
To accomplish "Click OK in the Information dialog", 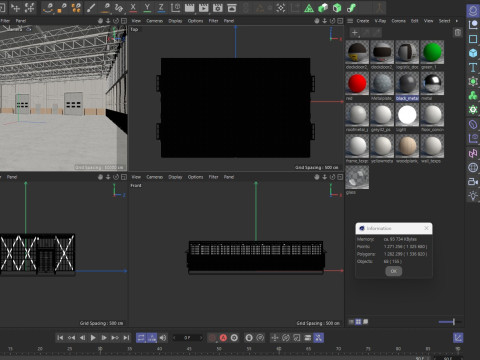I will tap(394, 271).
